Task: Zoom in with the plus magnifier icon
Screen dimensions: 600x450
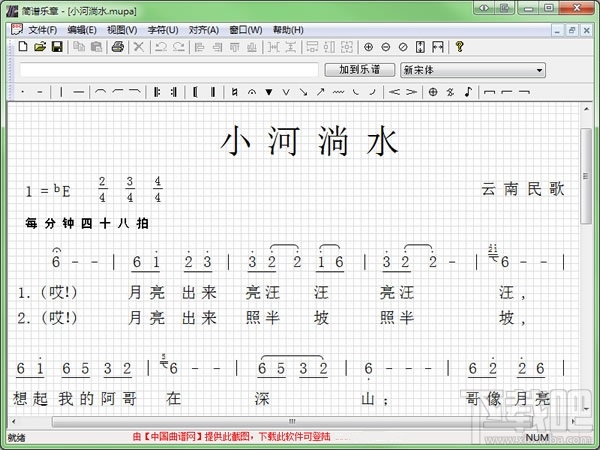Action: coord(368,47)
